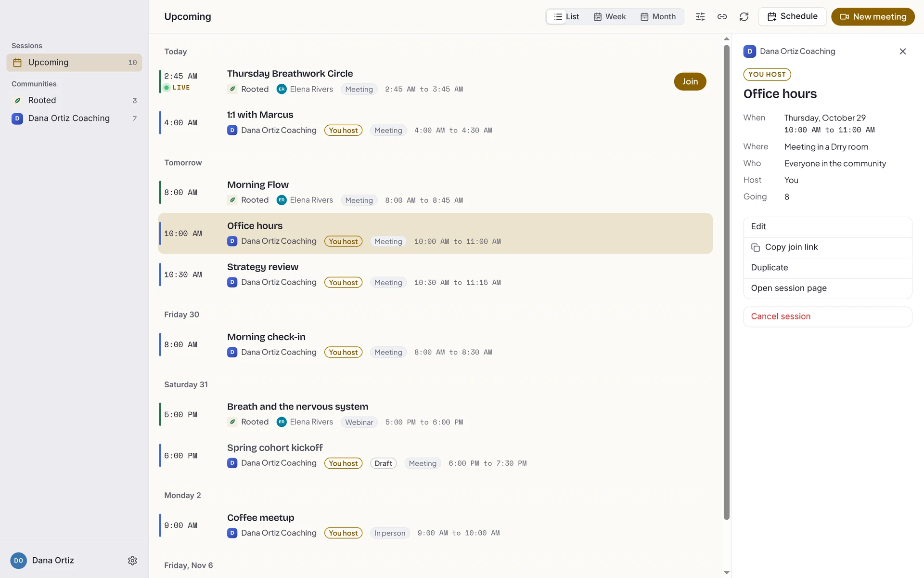The image size is (924, 578).
Task: Click the YOU HOST badge in detail panel
Action: click(767, 75)
